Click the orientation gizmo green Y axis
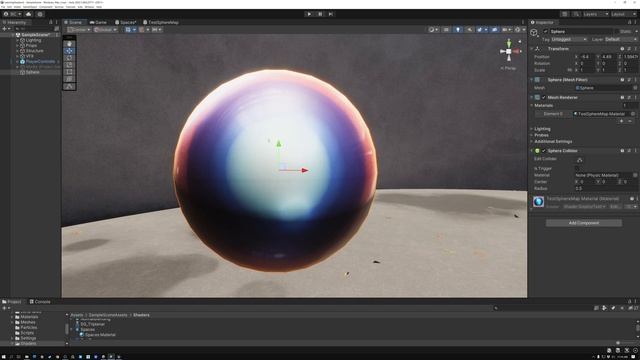The image size is (640, 360). coord(509,43)
